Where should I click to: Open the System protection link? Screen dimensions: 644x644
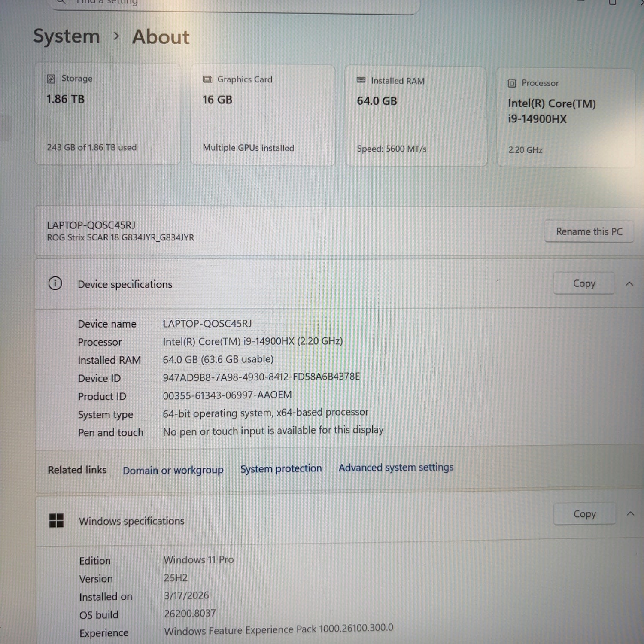point(281,468)
